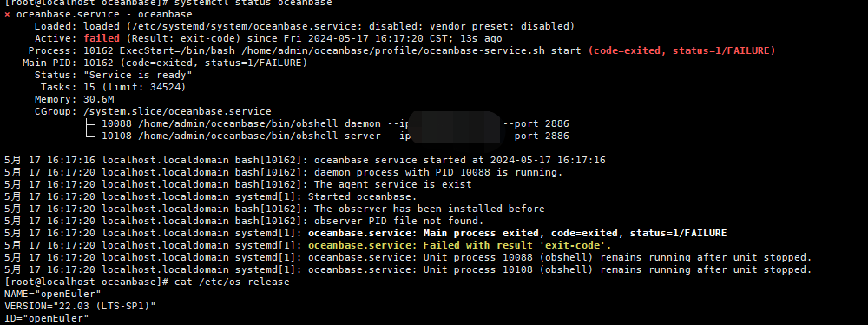The height and width of the screenshot is (325, 868).
Task: Click the NAME="openEuler" output line
Action: (x=53, y=294)
